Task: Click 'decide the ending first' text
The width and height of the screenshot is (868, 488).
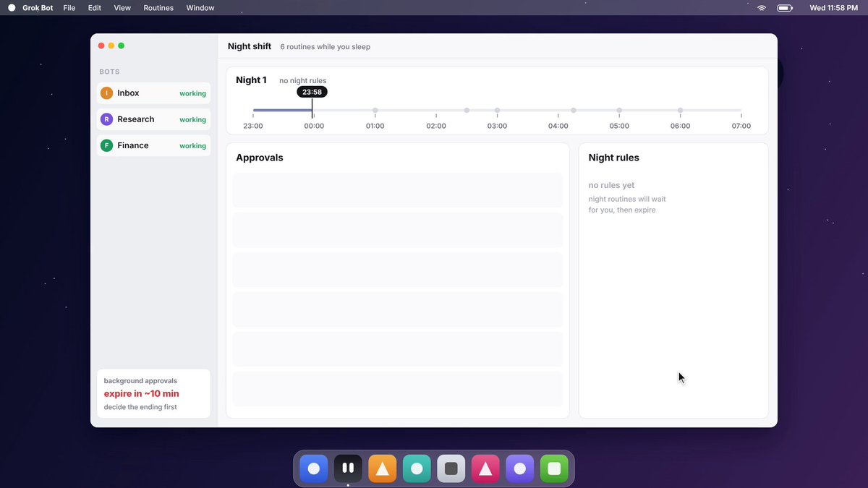Action: point(140,407)
